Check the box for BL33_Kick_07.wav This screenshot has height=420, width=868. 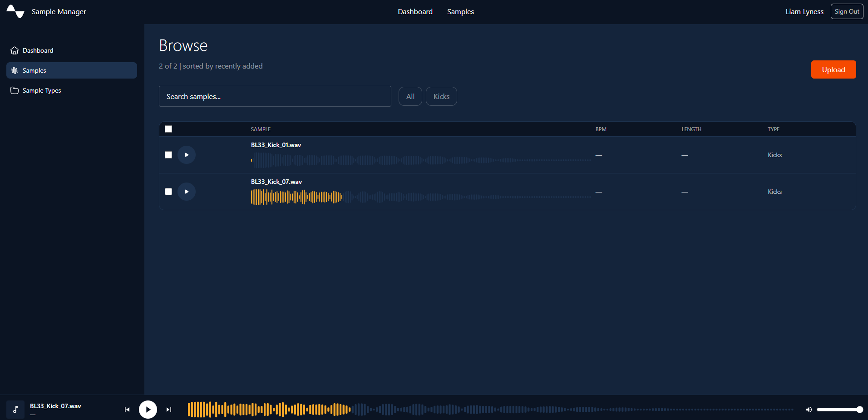click(x=168, y=192)
